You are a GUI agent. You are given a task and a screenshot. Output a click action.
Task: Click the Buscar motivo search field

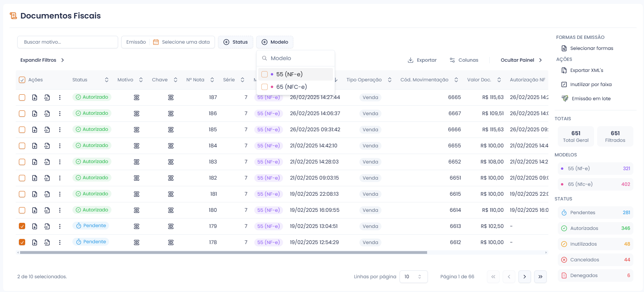pos(68,42)
